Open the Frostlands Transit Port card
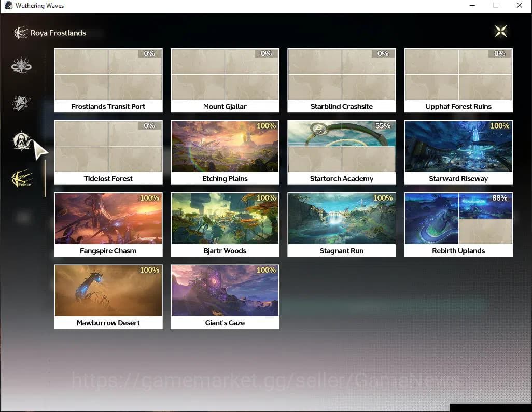The image size is (532, 412). click(x=108, y=80)
